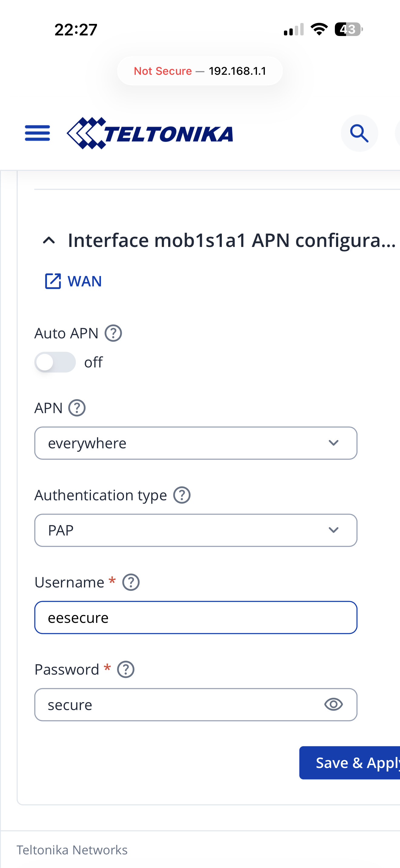Screen dimensions: 400x868
Task: Open the APN dropdown showing everywhere
Action: point(196,443)
